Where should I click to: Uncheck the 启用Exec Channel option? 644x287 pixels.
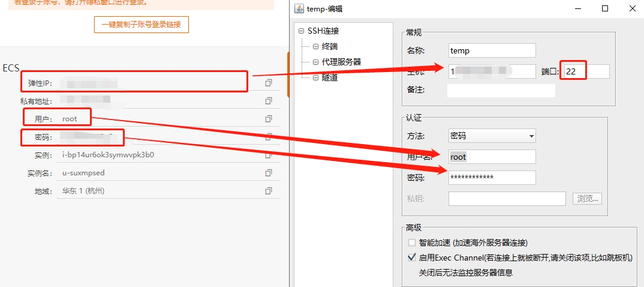pyautogui.click(x=412, y=258)
